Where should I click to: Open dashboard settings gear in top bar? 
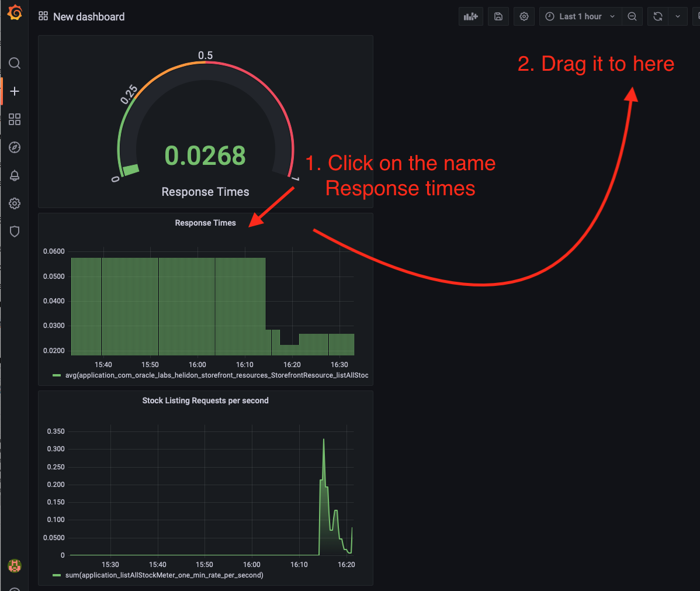[524, 16]
